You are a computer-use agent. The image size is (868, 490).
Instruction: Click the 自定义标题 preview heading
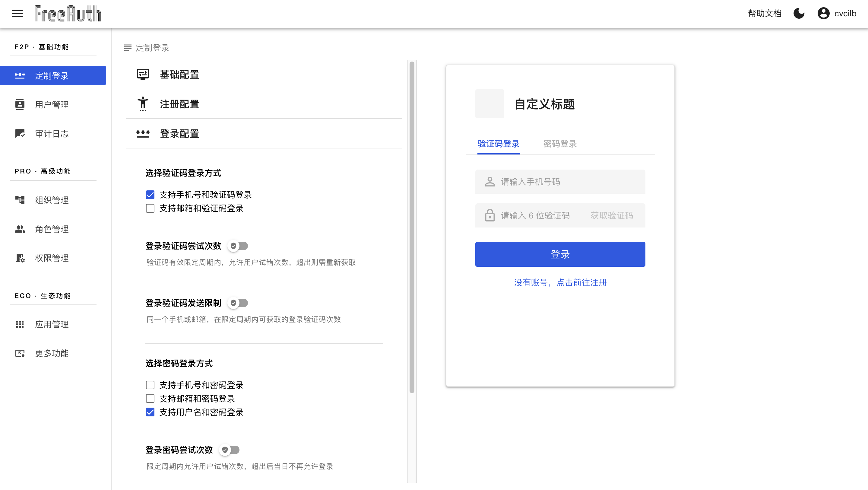pos(544,104)
